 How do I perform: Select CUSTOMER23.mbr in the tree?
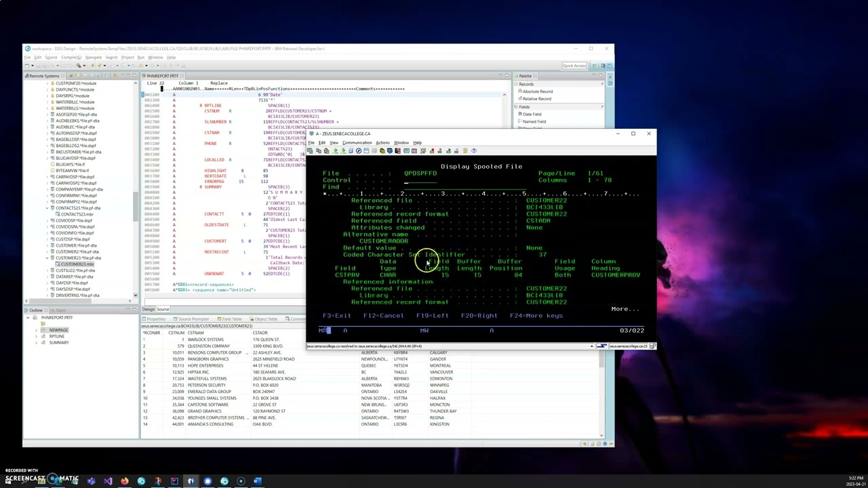(x=77, y=264)
